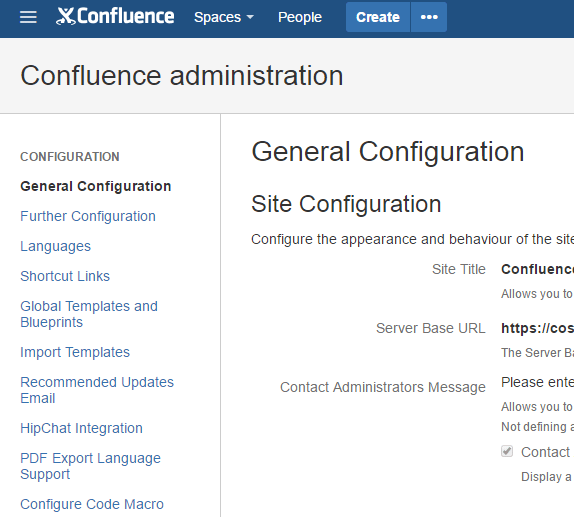
Task: Click the Server Base URL label
Action: (431, 328)
